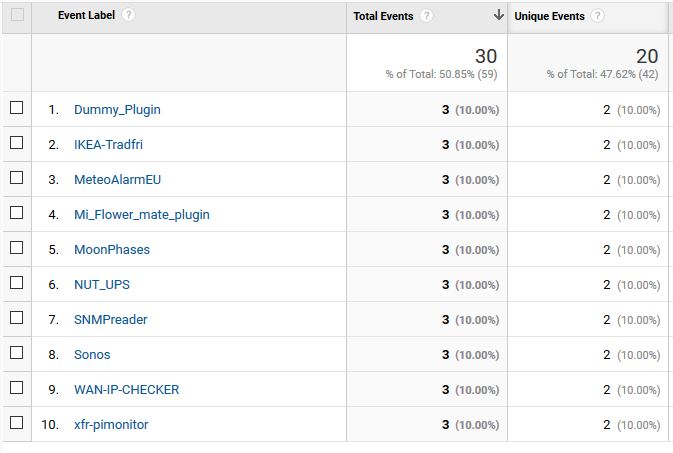The image size is (673, 453).
Task: Click Total Events value for xfr-pimonitor
Action: point(446,425)
